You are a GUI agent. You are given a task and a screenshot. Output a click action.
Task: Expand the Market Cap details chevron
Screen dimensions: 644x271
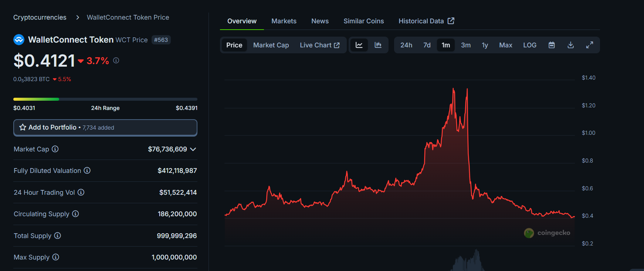(193, 149)
